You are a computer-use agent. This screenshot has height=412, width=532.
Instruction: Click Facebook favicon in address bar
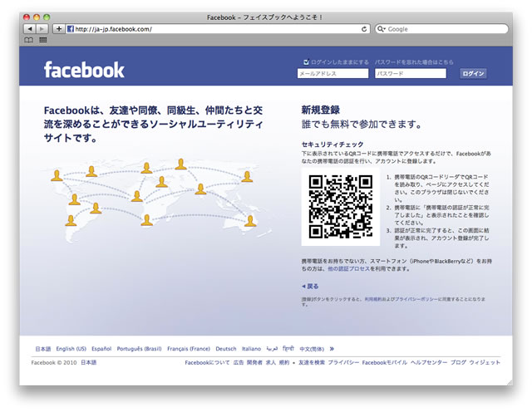(x=71, y=29)
